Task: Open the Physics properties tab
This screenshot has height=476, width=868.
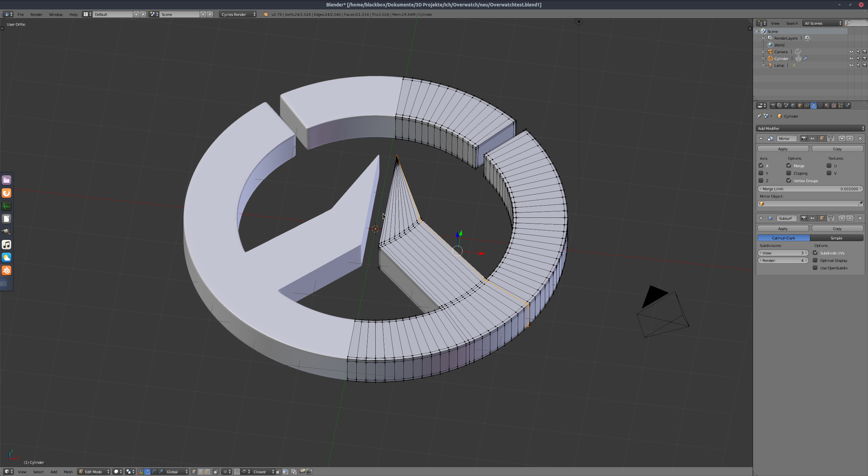Action: point(848,106)
